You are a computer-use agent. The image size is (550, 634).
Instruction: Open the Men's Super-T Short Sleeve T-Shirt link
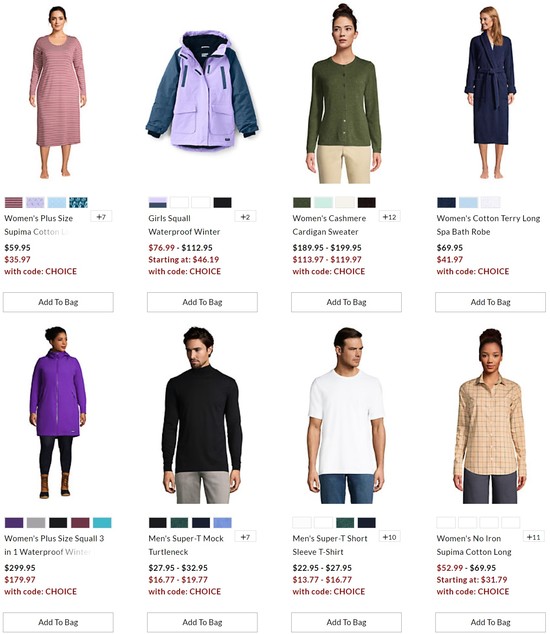[x=330, y=545]
